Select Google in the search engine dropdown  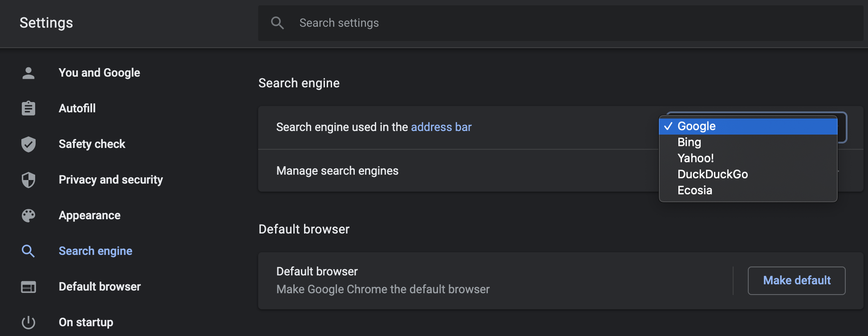[696, 126]
